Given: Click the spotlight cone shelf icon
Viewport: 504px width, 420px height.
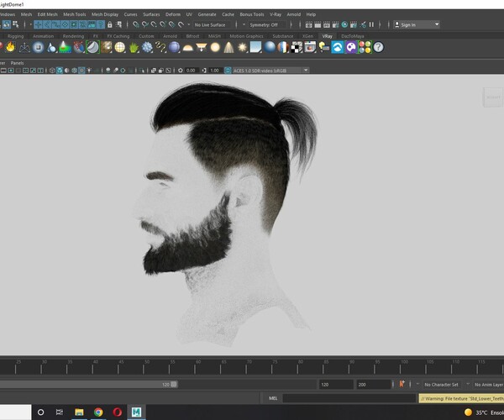Looking at the screenshot, I should pos(228,47).
